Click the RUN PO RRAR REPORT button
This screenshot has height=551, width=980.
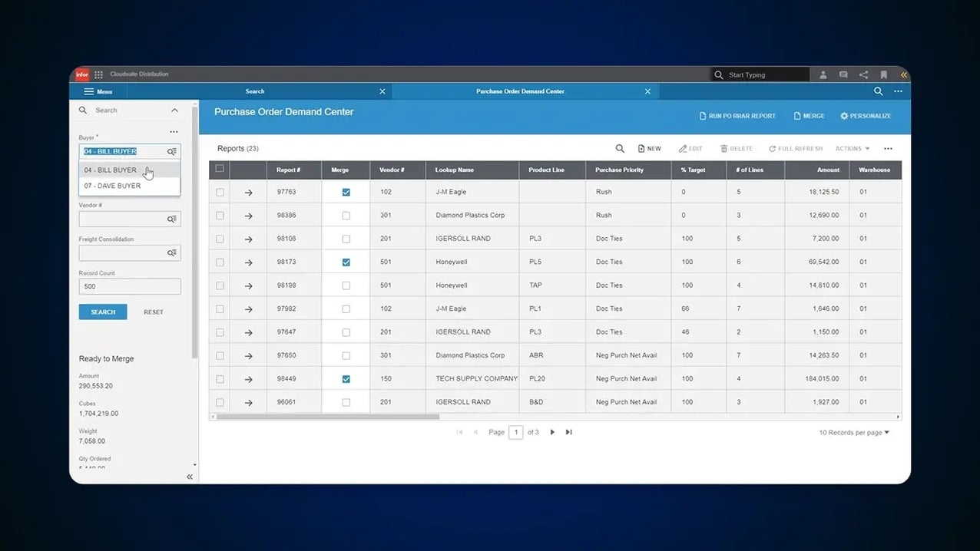click(x=737, y=115)
